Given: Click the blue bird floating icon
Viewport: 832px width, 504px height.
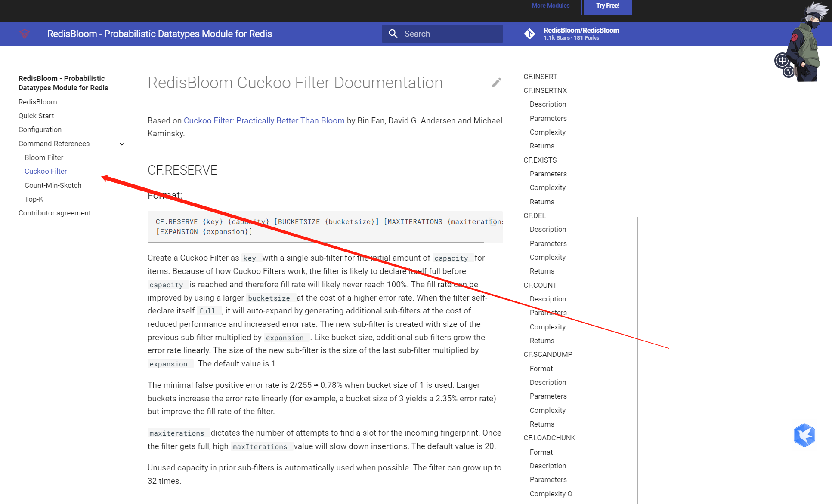Looking at the screenshot, I should point(804,435).
